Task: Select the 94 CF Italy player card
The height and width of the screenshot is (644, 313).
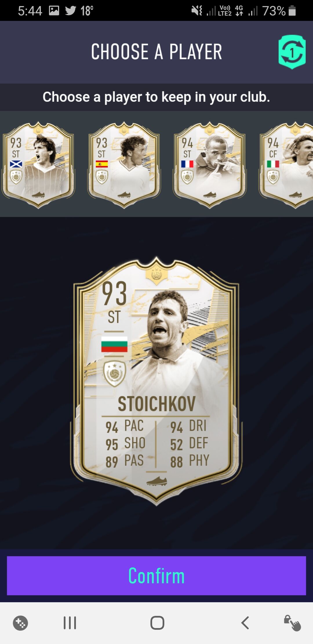Action: (x=286, y=165)
